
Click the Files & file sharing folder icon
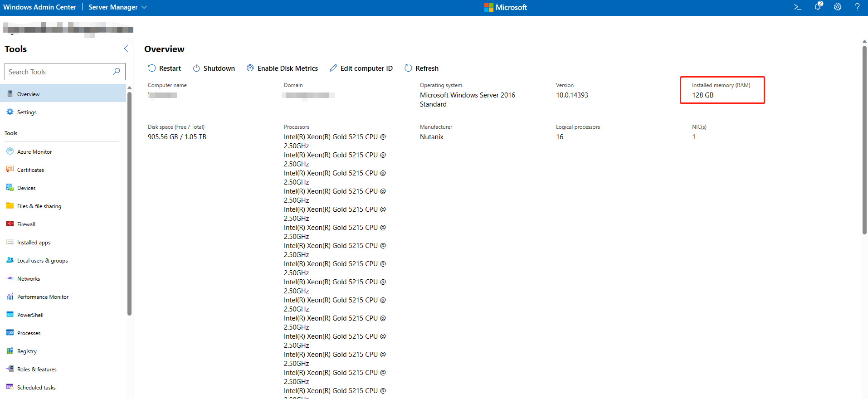10,206
